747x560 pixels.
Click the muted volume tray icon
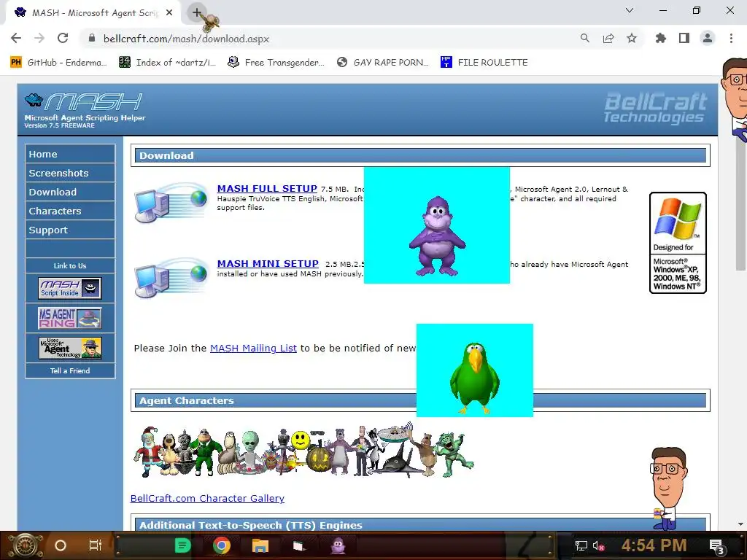click(x=598, y=545)
